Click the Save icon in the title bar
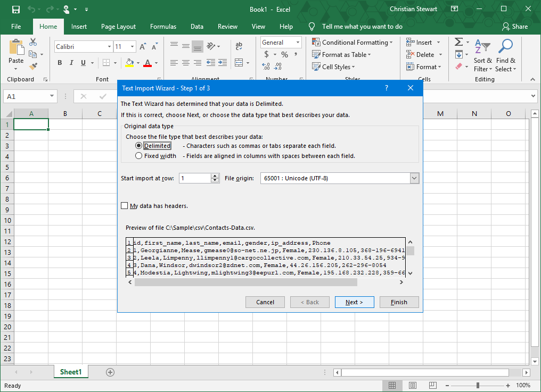The image size is (541, 392). pos(16,10)
